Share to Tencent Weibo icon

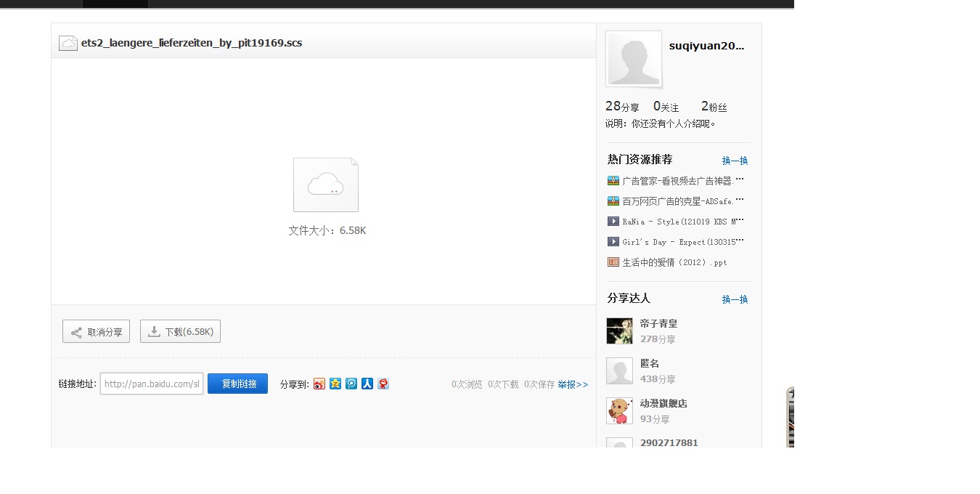coord(351,384)
